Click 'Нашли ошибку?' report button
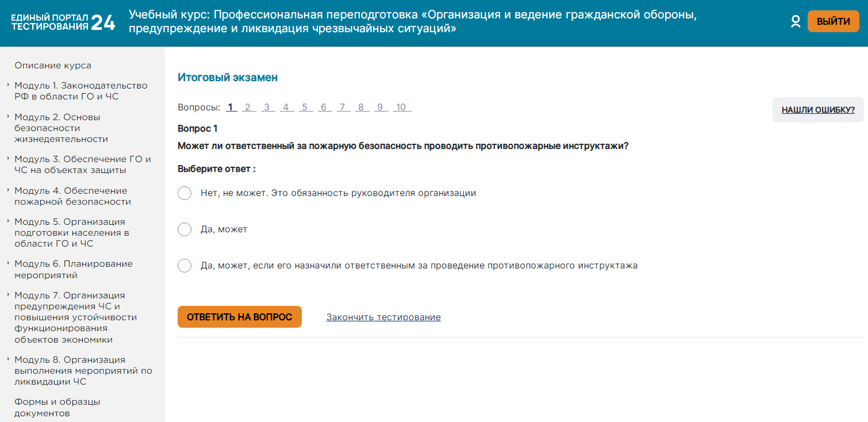868x422 pixels. [818, 110]
